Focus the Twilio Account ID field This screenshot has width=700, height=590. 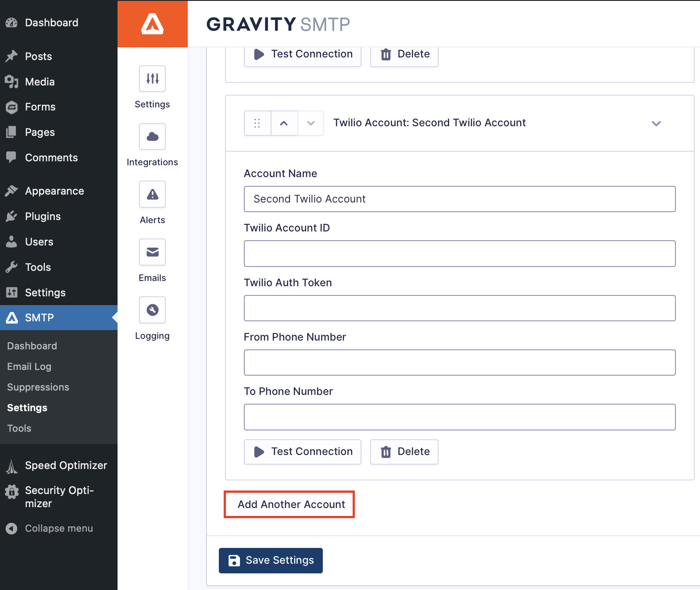(x=460, y=253)
